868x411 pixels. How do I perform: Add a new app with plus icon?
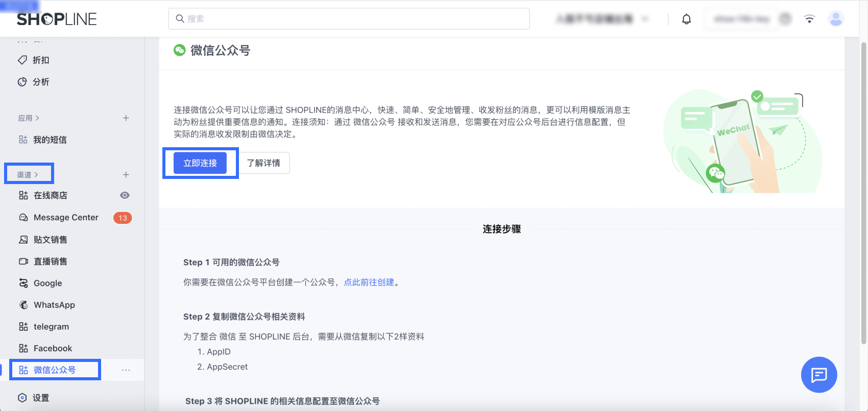tap(126, 118)
